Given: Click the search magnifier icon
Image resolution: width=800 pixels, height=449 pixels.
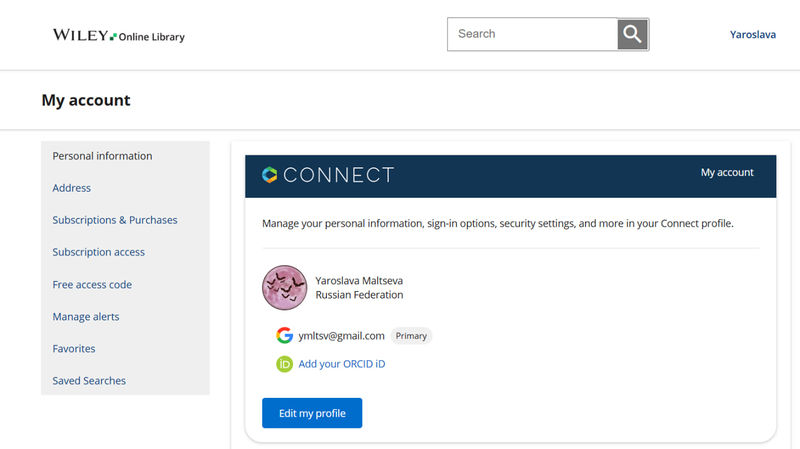Looking at the screenshot, I should coord(632,34).
